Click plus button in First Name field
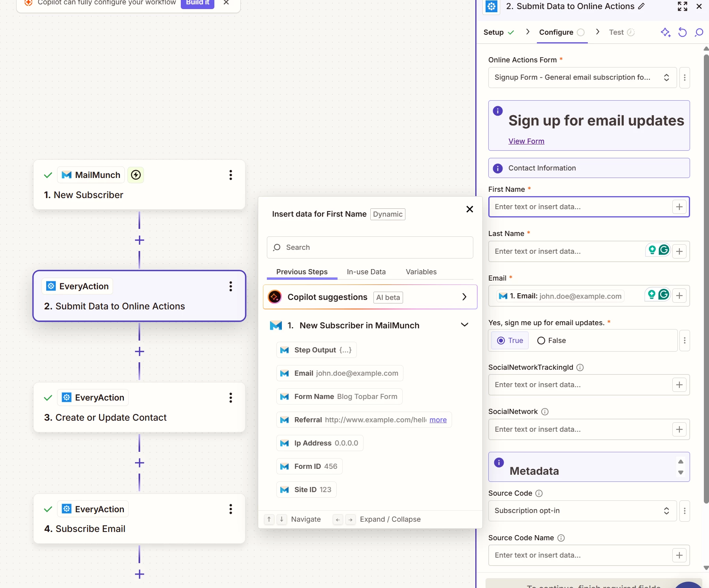The width and height of the screenshot is (709, 588). point(679,207)
